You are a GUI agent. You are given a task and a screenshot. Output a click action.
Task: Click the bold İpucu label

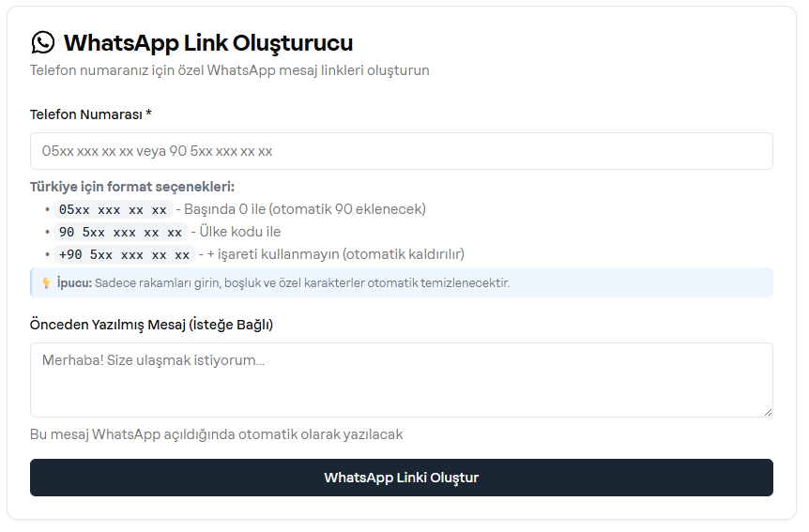74,282
